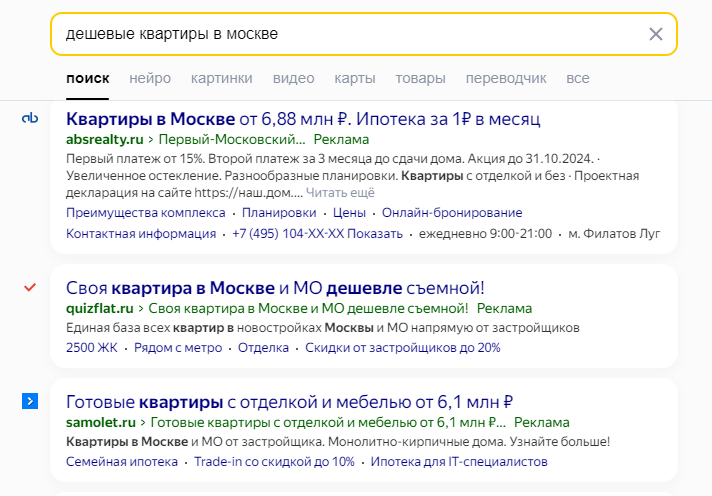Open 'Контактная информация' link
Viewport: 712px width, 496px height.
[141, 233]
